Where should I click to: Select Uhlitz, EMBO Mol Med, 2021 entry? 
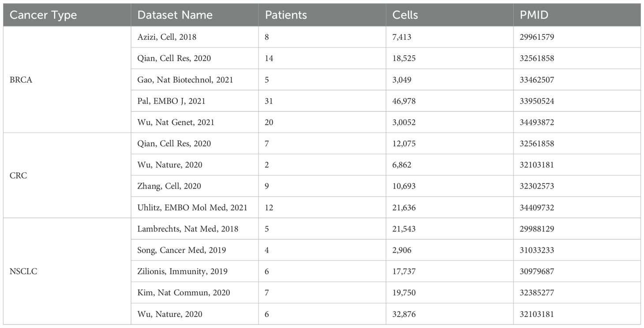(x=192, y=207)
